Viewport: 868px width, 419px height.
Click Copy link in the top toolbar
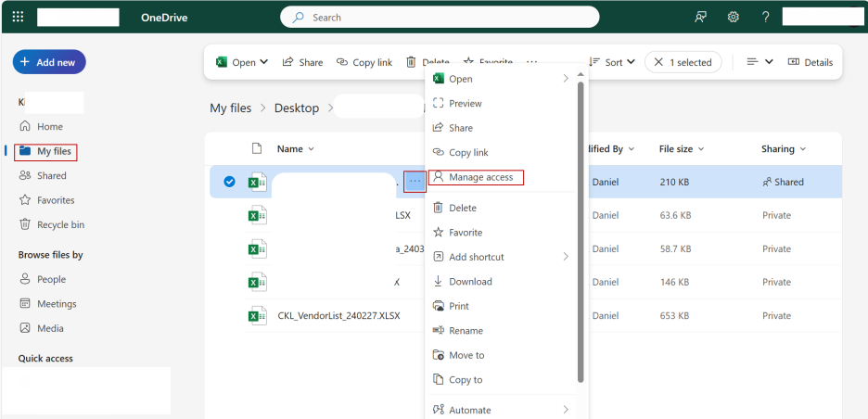364,62
